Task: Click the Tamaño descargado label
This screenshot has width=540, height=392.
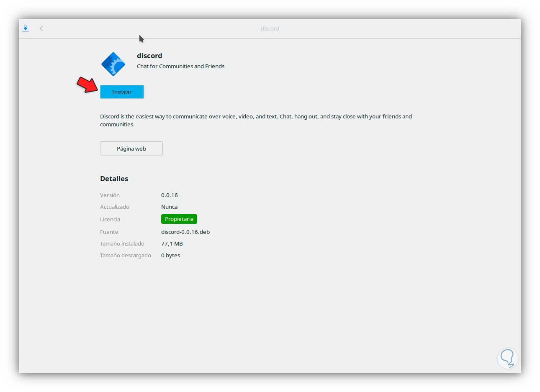Action: [x=126, y=255]
